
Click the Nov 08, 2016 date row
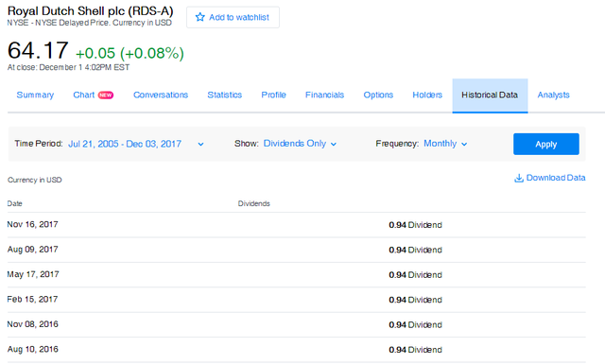(296, 324)
